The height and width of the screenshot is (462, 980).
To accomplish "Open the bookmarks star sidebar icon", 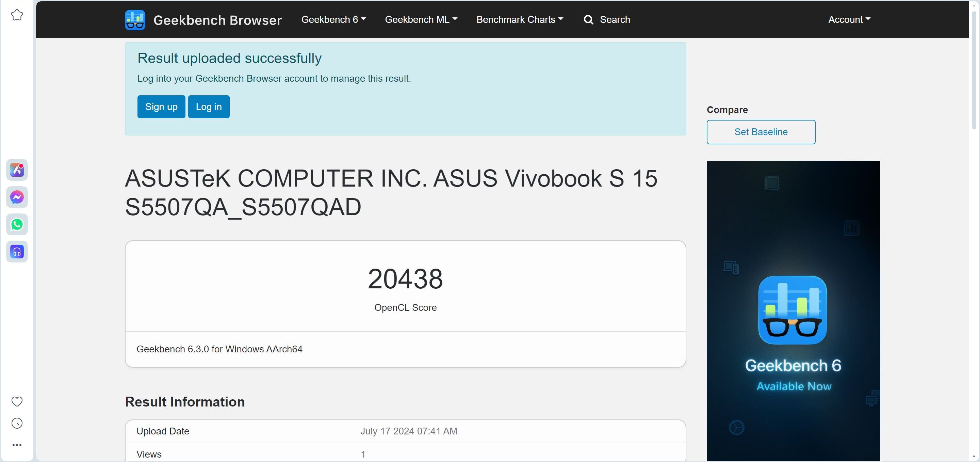I will click(17, 15).
